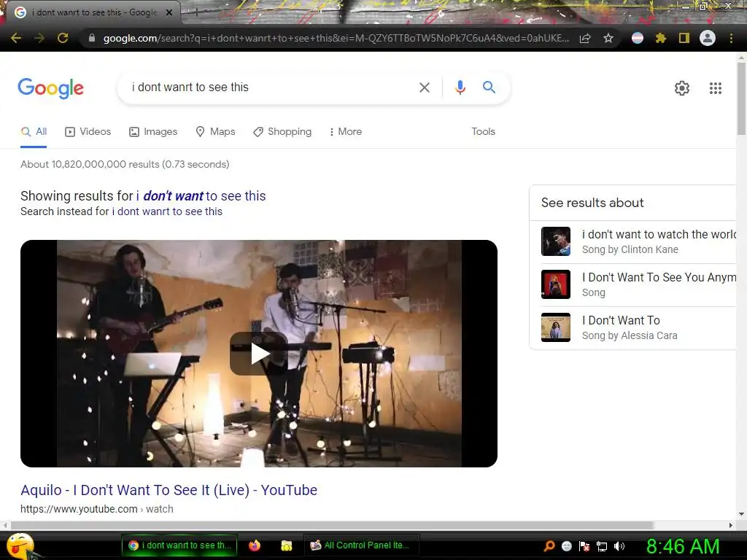Click the youtube.com watch URL text
This screenshot has width=747, height=560.
(x=97, y=509)
